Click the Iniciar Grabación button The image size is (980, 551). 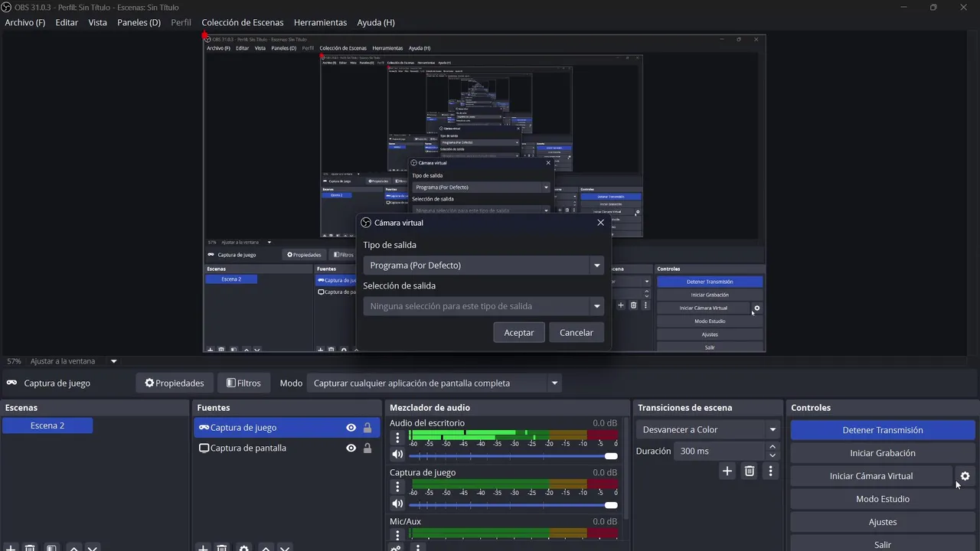(883, 453)
